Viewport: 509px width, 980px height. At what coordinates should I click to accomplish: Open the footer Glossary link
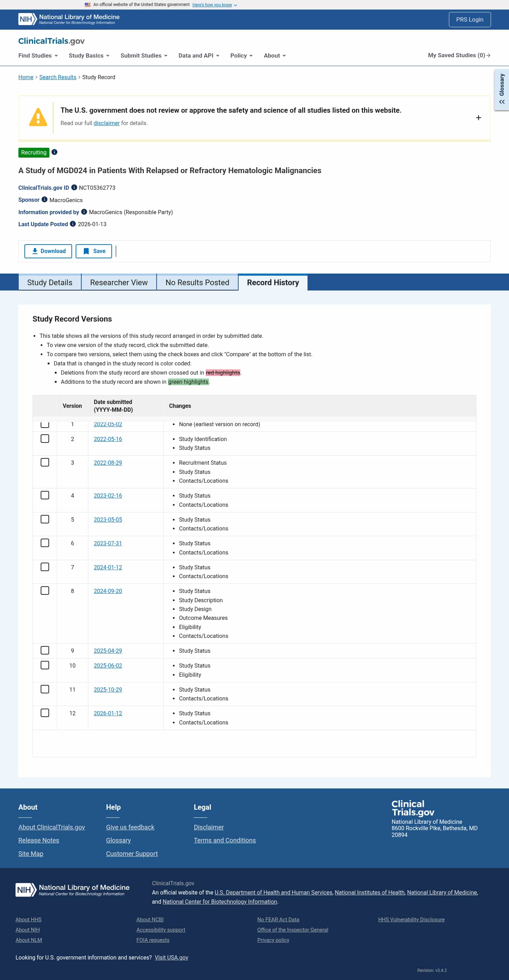(x=118, y=840)
